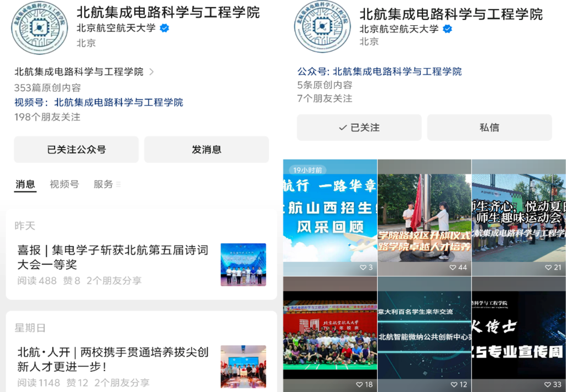566x392 pixels.
Task: Toggle the 已关注 followed button with checkmark
Action: pos(359,128)
